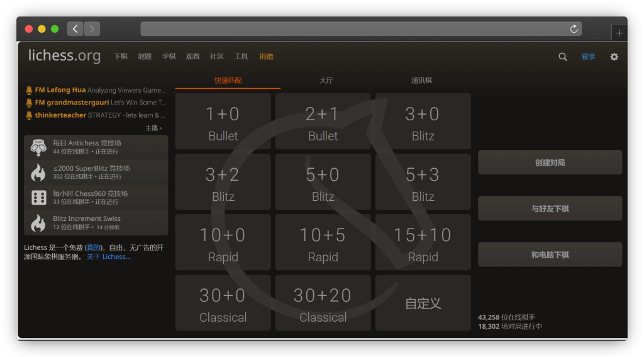The height and width of the screenshot is (357, 644).
Task: Start a 1+0 Bullet game
Action: pyautogui.click(x=223, y=122)
